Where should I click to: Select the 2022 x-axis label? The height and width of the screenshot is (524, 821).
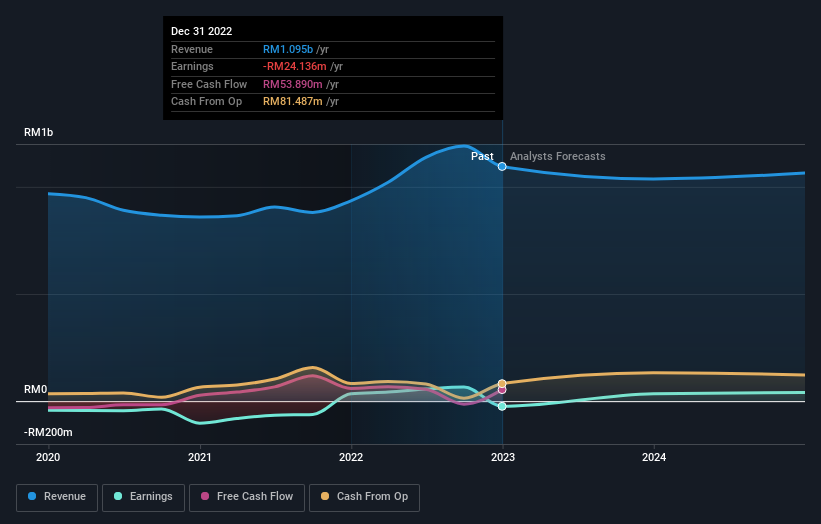coord(351,457)
